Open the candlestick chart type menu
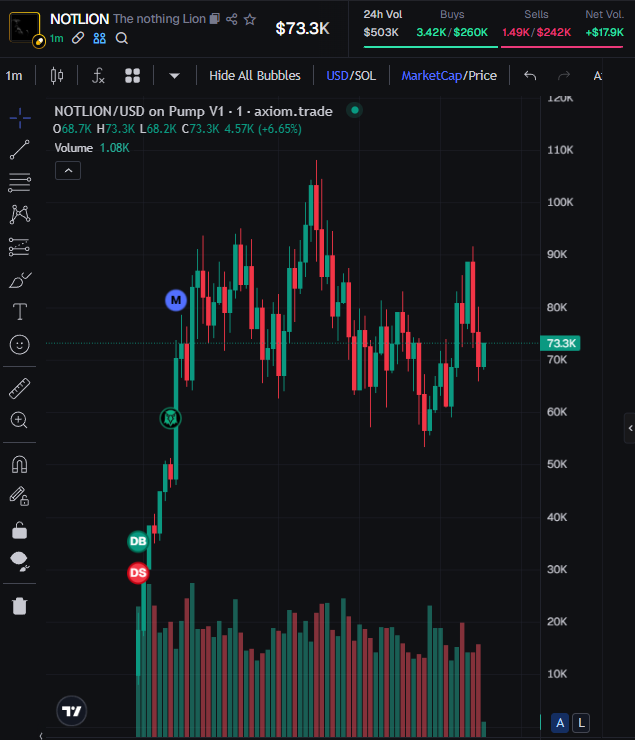Screen dimensions: 635x740 click(x=57, y=76)
